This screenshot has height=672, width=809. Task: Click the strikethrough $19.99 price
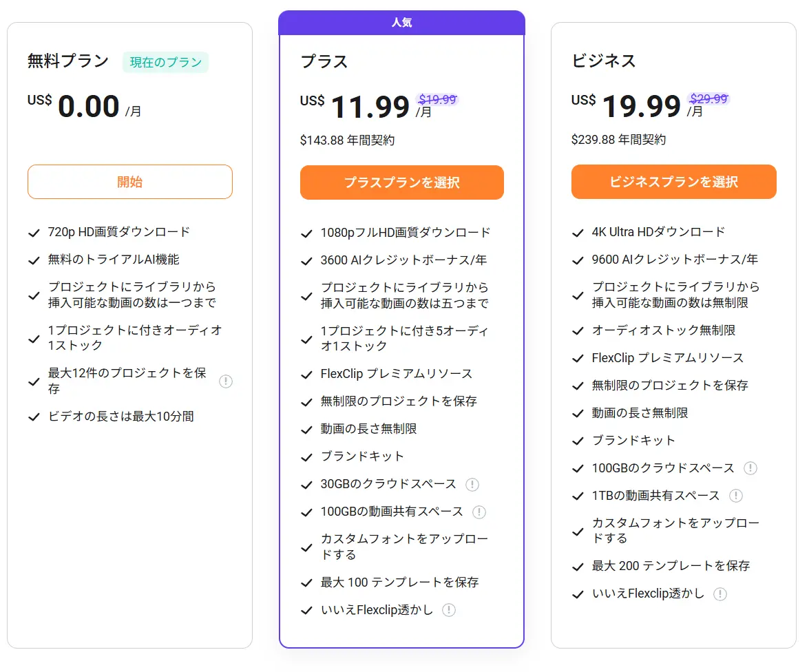point(438,99)
